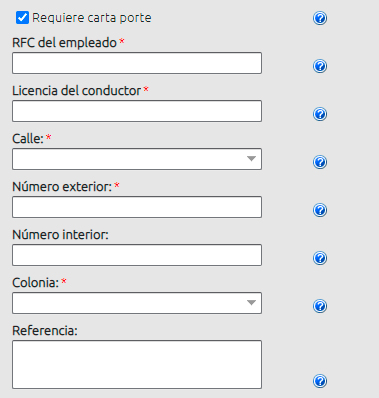The width and height of the screenshot is (379, 398).
Task: Click help icon for Licencia del conductor
Action: [x=320, y=114]
